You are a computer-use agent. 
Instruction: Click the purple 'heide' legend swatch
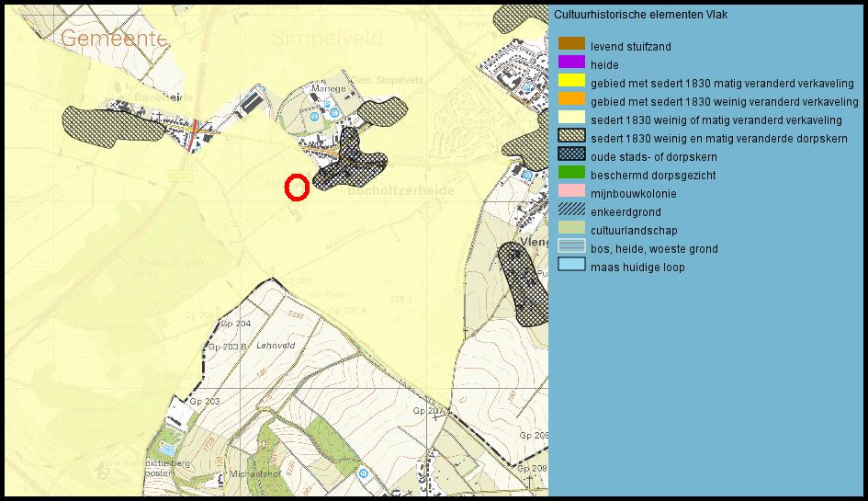point(571,63)
